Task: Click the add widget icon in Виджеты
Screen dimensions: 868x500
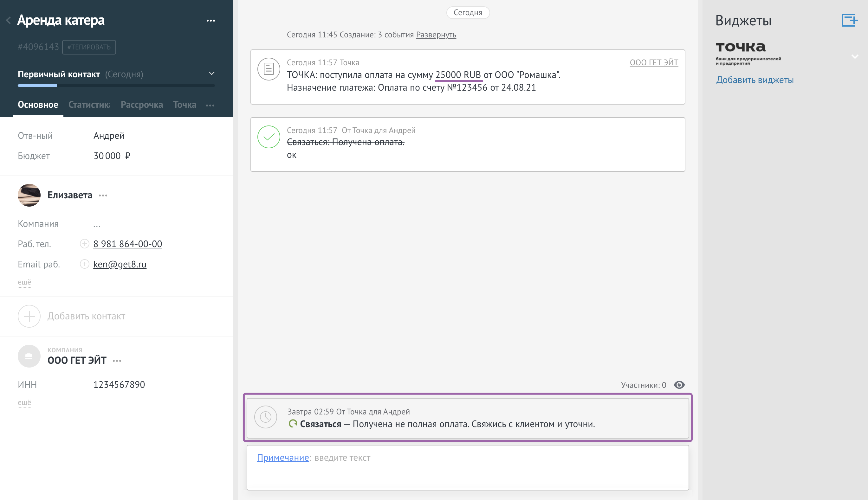Action: (849, 20)
